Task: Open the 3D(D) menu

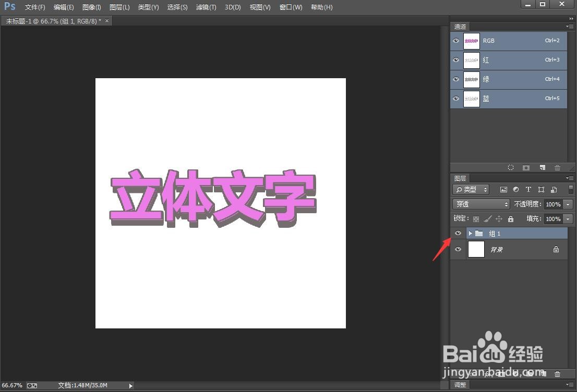Action: tap(233, 7)
